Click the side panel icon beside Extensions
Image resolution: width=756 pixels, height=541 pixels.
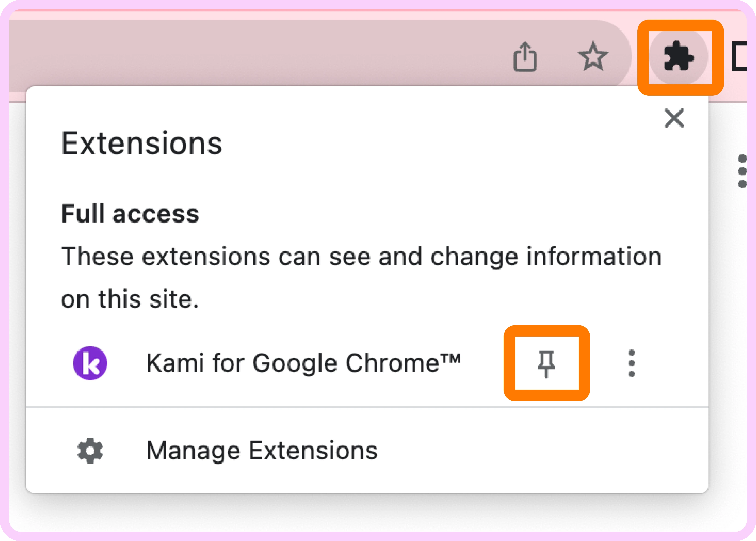pyautogui.click(x=739, y=57)
